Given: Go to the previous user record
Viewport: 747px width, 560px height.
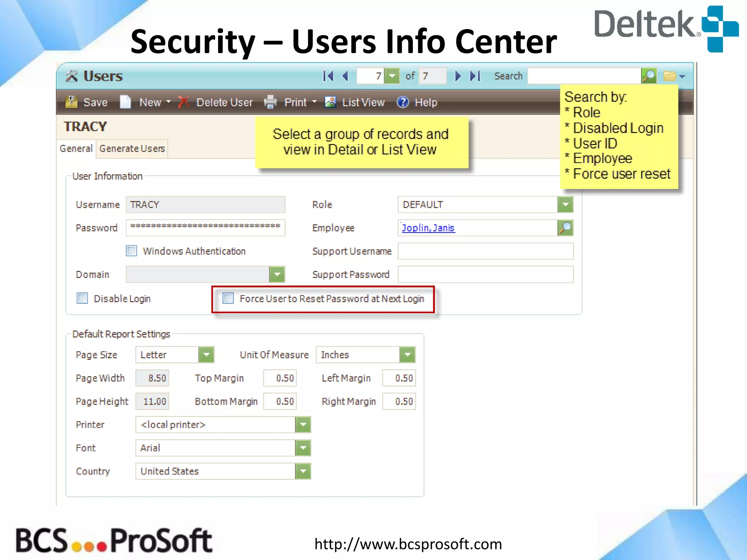Looking at the screenshot, I should coord(345,76).
